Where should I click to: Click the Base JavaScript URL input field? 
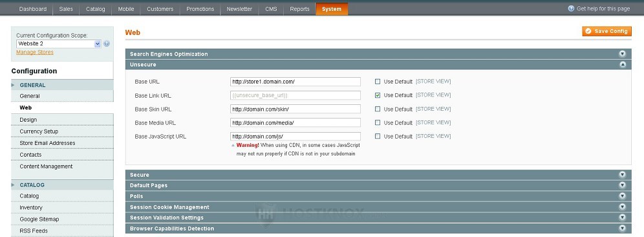(x=295, y=136)
